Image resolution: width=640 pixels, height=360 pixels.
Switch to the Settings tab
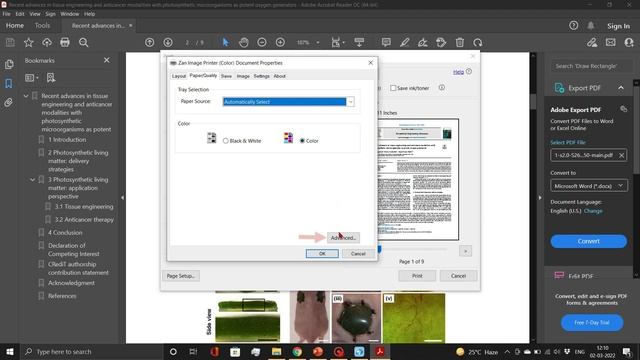262,76
